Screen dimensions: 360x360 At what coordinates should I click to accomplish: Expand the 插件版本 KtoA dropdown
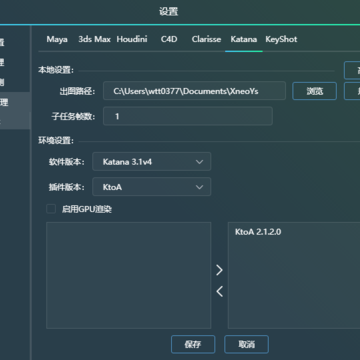click(152, 187)
